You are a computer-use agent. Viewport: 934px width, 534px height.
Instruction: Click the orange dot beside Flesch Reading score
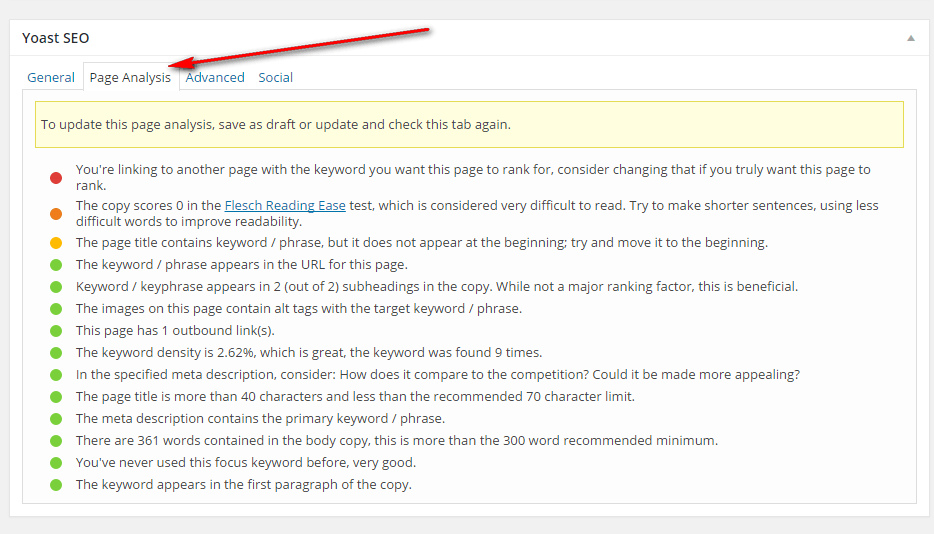(56, 214)
